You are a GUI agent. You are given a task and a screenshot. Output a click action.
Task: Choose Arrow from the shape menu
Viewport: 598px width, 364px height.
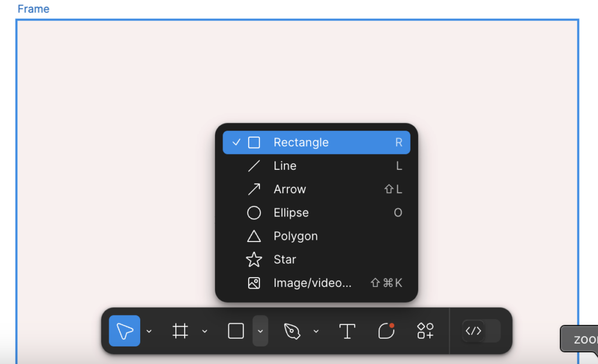pyautogui.click(x=317, y=189)
